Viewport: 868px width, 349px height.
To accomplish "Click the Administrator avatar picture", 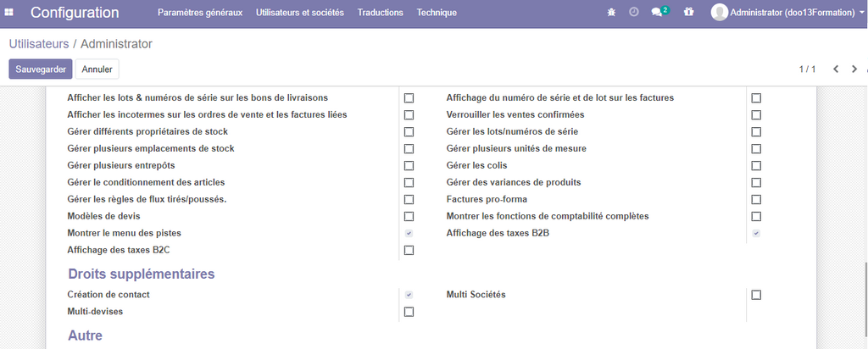I will click(x=719, y=13).
